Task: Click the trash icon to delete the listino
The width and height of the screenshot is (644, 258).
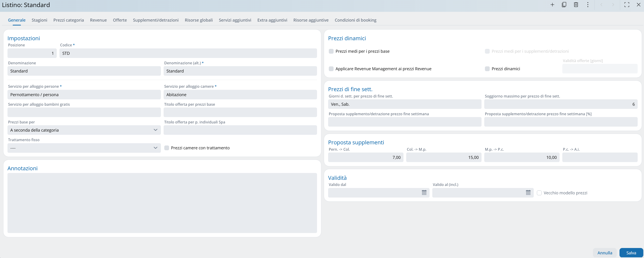Action: (576, 5)
